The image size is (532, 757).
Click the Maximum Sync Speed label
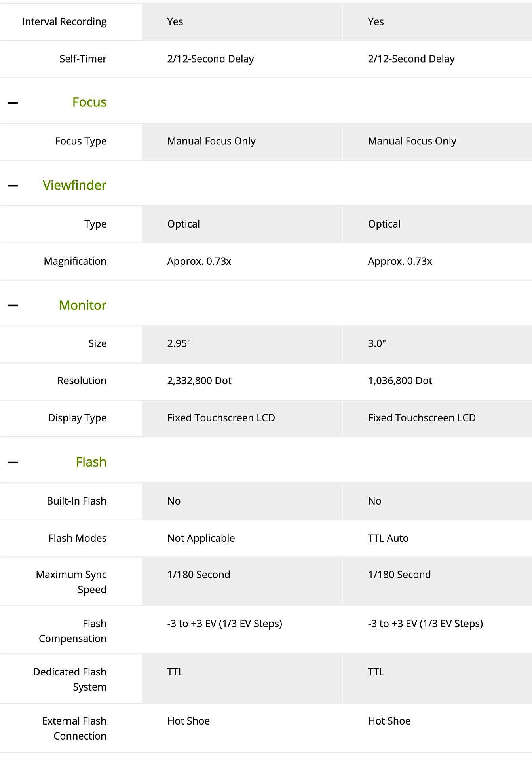(71, 582)
